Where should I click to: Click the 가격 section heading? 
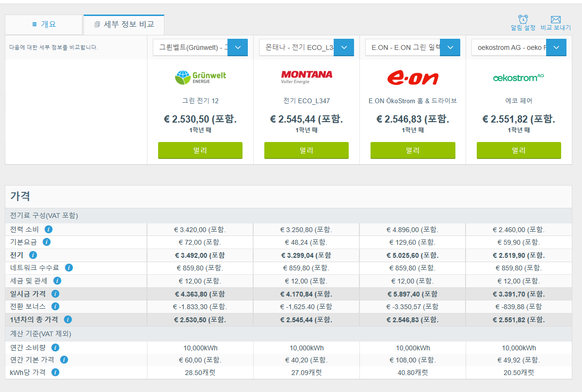click(x=20, y=196)
